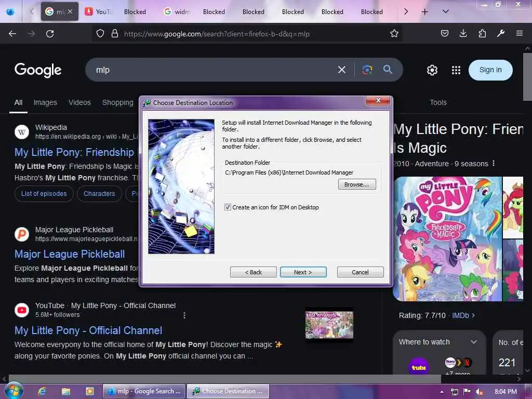The width and height of the screenshot is (532, 399).
Task: Switch to mlp - Google Search taskbar window
Action: [144, 391]
